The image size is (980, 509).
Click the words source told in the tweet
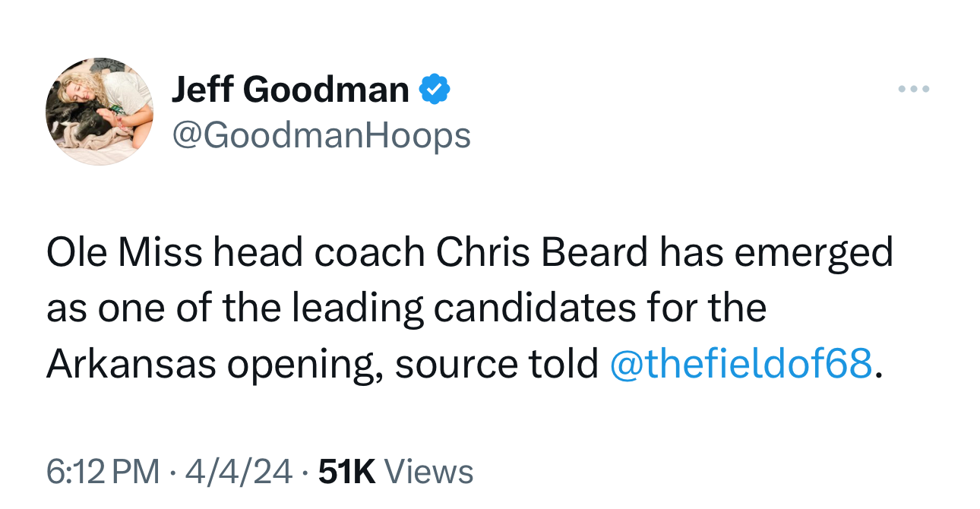click(497, 365)
